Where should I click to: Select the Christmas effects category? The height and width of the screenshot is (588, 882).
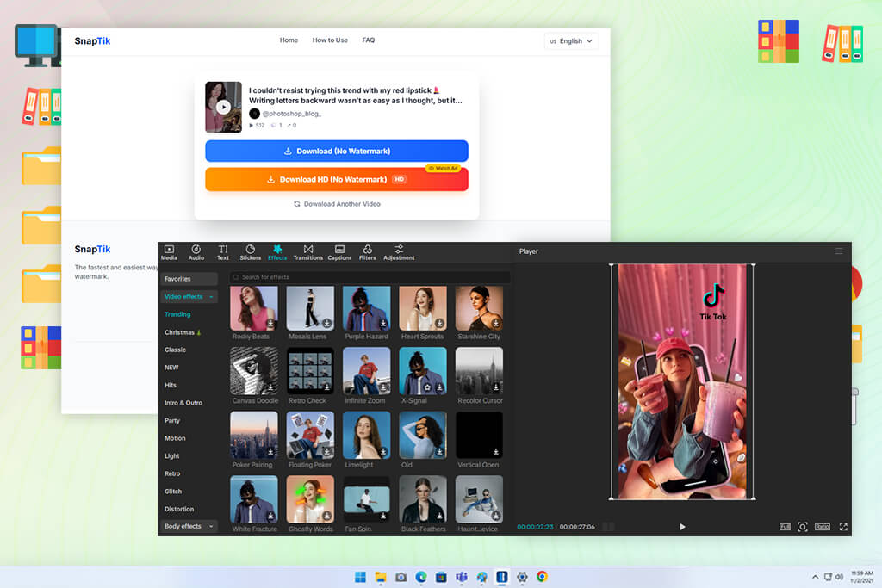pos(183,332)
